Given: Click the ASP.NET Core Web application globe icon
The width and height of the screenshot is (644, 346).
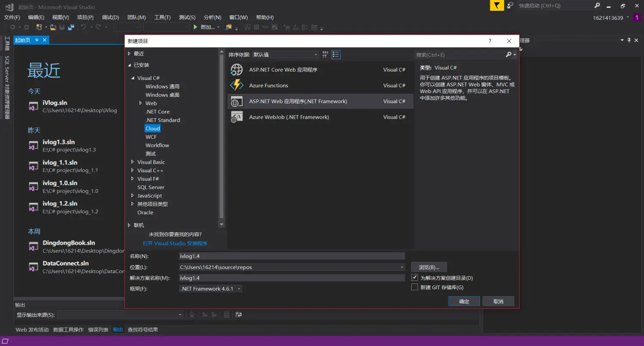Looking at the screenshot, I should click(x=237, y=70).
